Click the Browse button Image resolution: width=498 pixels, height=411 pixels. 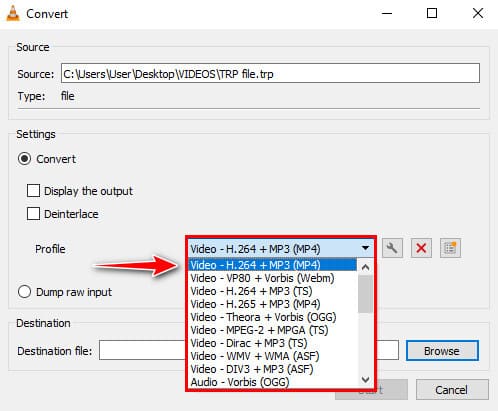click(x=442, y=351)
